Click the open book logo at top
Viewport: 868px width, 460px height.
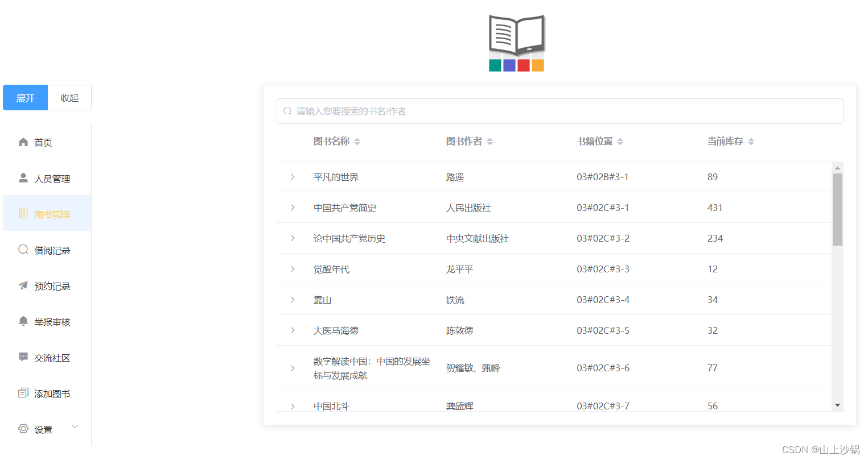click(x=517, y=35)
